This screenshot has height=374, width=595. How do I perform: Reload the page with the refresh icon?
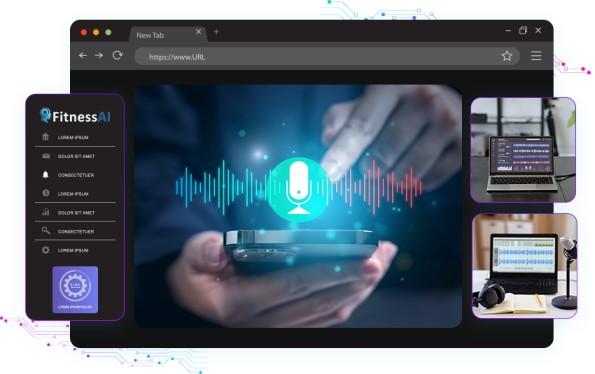118,55
